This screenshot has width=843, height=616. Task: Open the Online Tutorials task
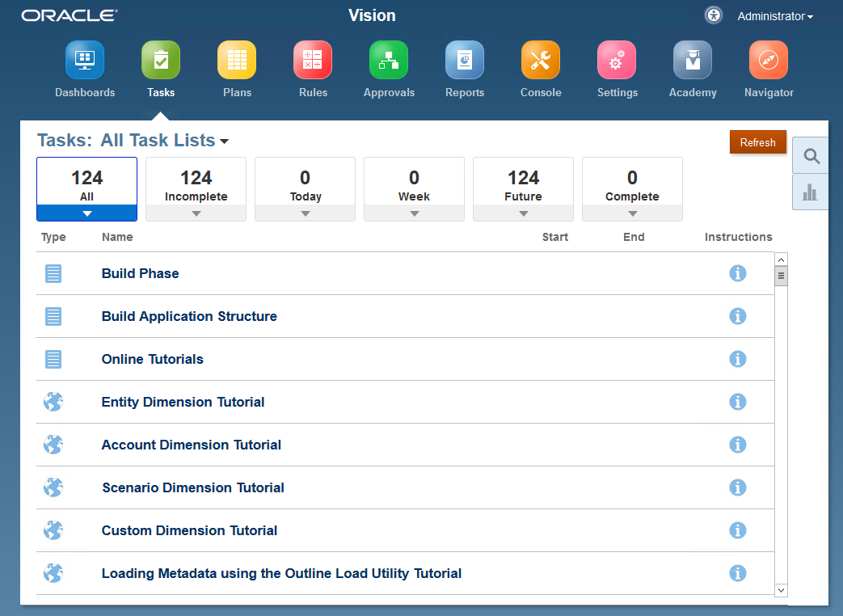click(x=153, y=359)
